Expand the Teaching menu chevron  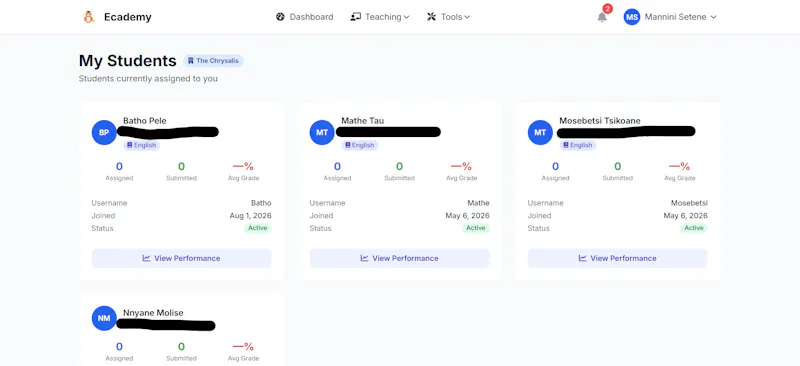[x=407, y=17]
